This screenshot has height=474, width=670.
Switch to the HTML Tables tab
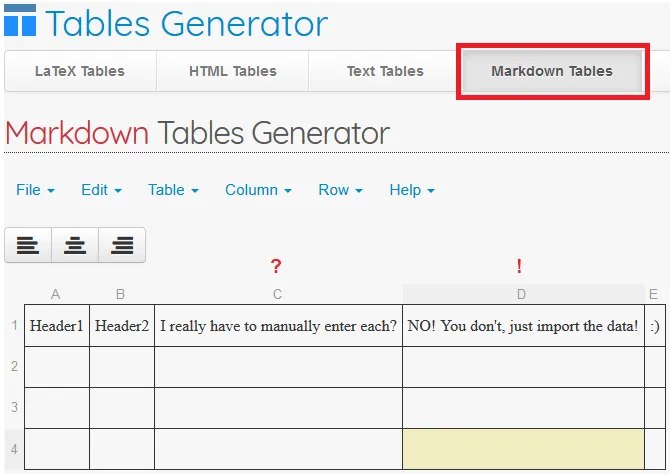click(x=232, y=71)
